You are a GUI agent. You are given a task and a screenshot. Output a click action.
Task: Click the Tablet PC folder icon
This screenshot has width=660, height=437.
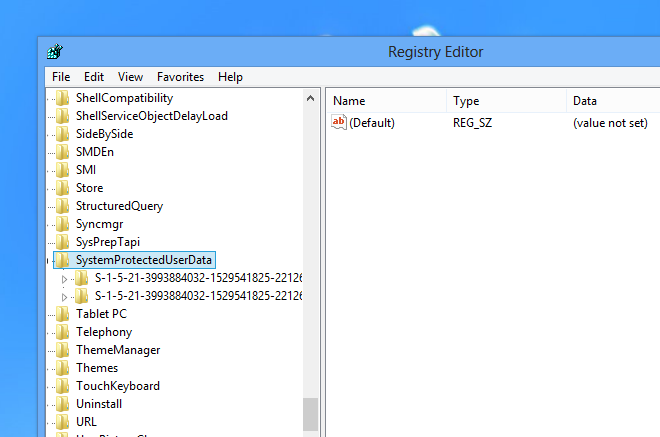[x=63, y=314]
